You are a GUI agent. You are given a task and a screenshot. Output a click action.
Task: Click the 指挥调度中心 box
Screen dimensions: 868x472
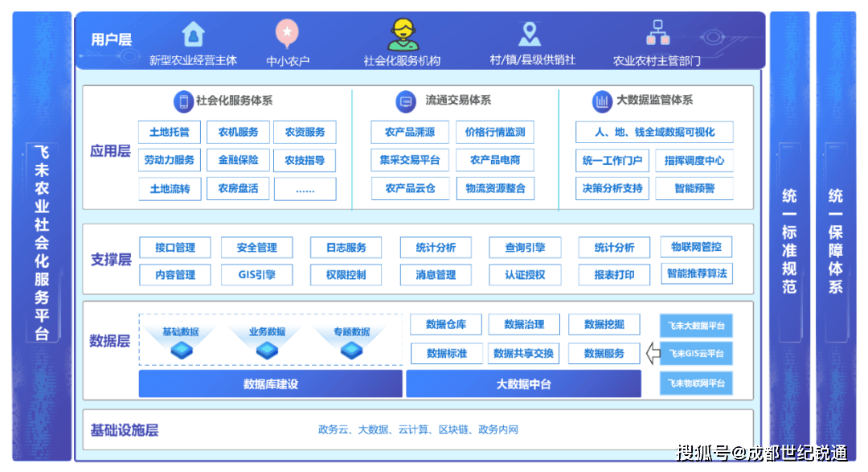694,161
